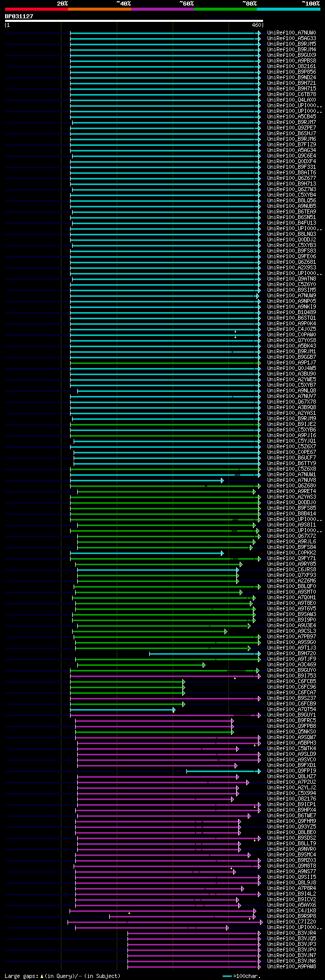
Task: Select the UniRef100_A7NUV8 entry
Action: tap(291, 480)
